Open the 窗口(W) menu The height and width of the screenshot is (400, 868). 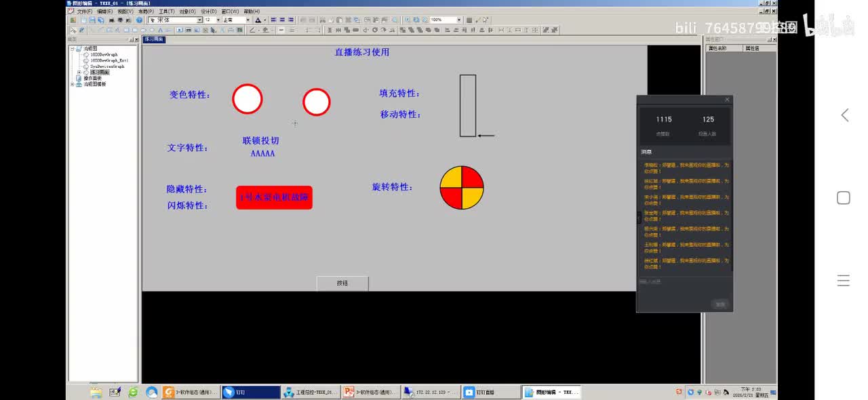[230, 12]
